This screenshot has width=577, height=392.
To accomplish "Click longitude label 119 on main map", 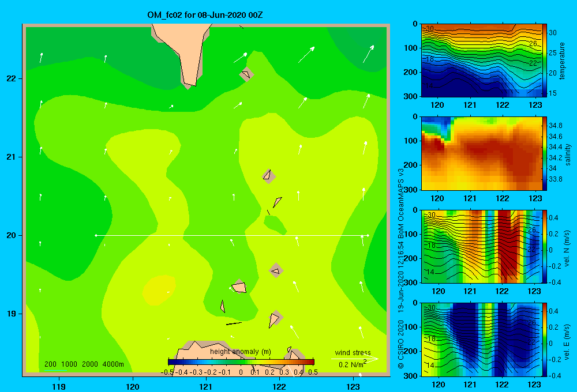I will coord(59,387).
